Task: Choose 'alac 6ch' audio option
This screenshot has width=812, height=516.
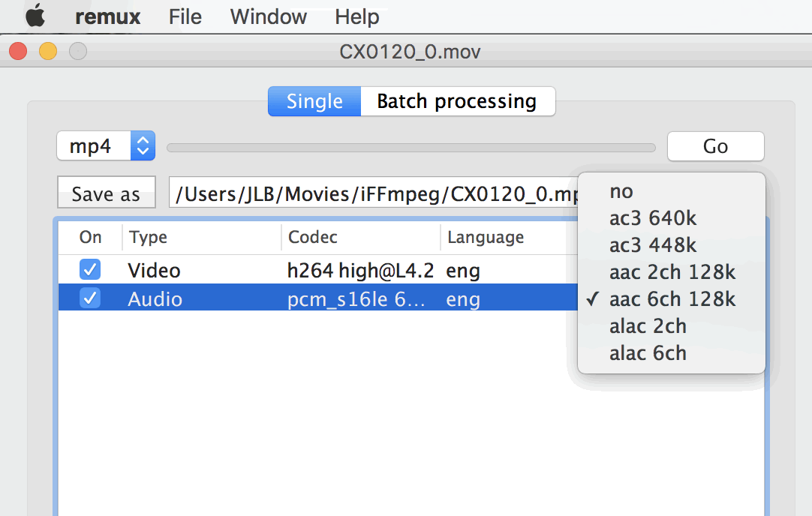Action: (671, 353)
